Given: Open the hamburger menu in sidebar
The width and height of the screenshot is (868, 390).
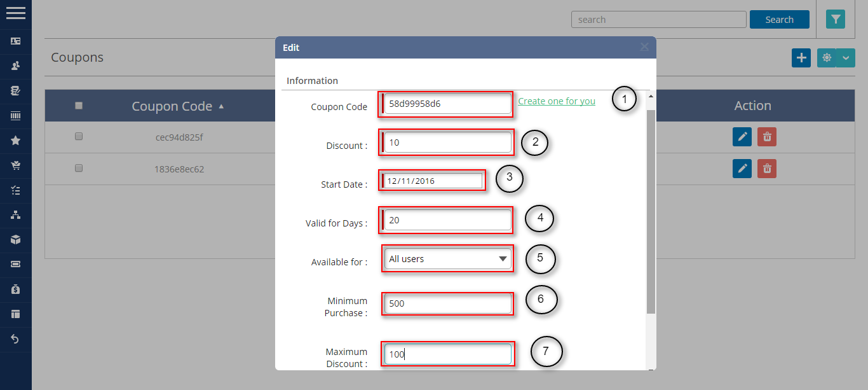Looking at the screenshot, I should 15,13.
